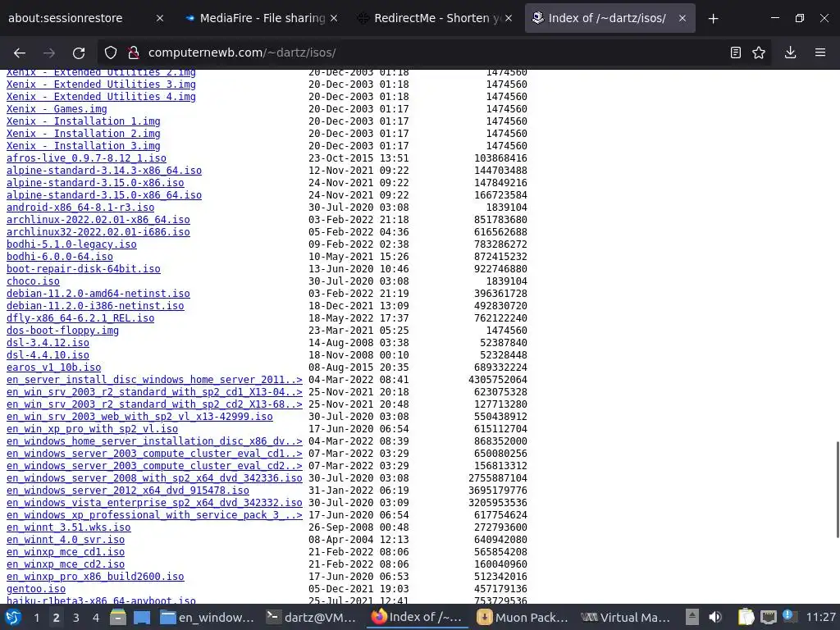840x630 pixels.
Task: Open the en_window... taskbar window
Action: (x=208, y=617)
